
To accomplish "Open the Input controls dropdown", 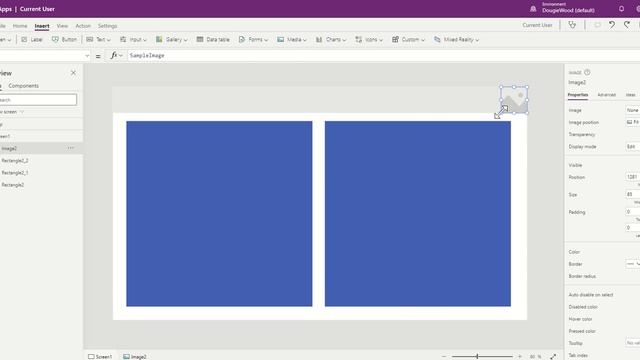I will [x=133, y=40].
